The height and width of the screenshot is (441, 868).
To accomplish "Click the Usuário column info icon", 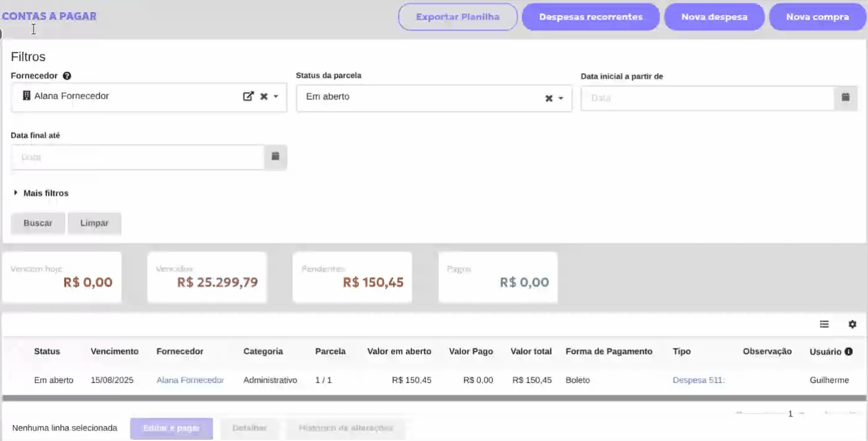I will (848, 352).
